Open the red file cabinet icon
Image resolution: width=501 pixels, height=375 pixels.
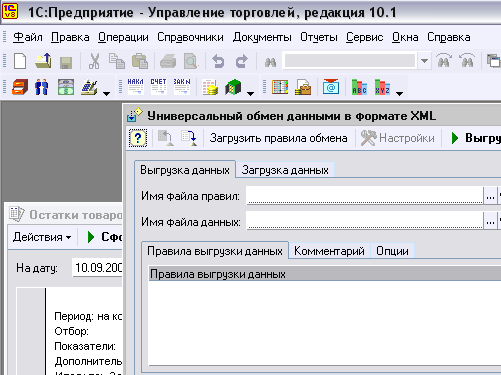pyautogui.click(x=20, y=87)
